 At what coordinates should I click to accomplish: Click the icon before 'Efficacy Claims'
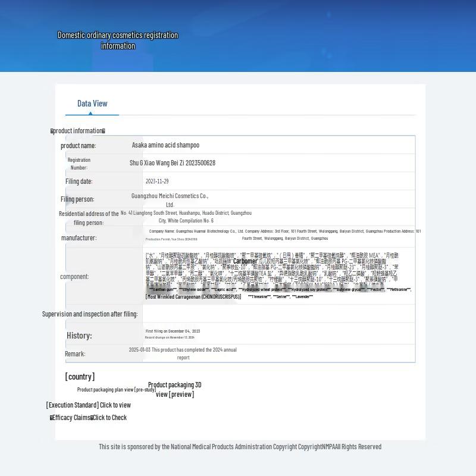coord(51,418)
